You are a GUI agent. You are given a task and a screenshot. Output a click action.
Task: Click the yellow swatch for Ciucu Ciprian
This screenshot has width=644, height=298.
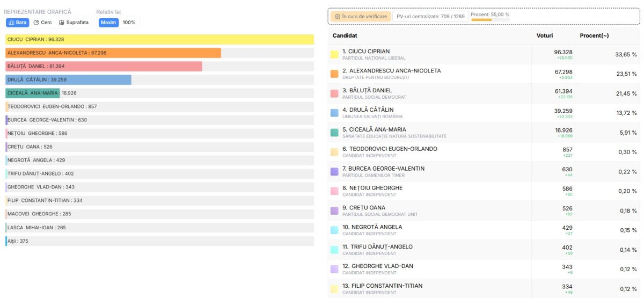[334, 54]
